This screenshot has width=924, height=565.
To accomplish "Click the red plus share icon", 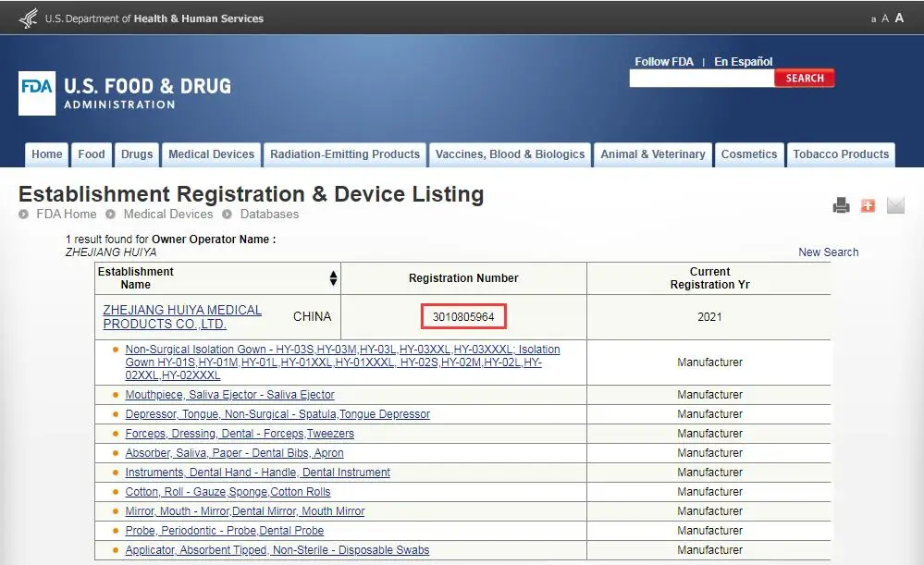I will [x=868, y=205].
